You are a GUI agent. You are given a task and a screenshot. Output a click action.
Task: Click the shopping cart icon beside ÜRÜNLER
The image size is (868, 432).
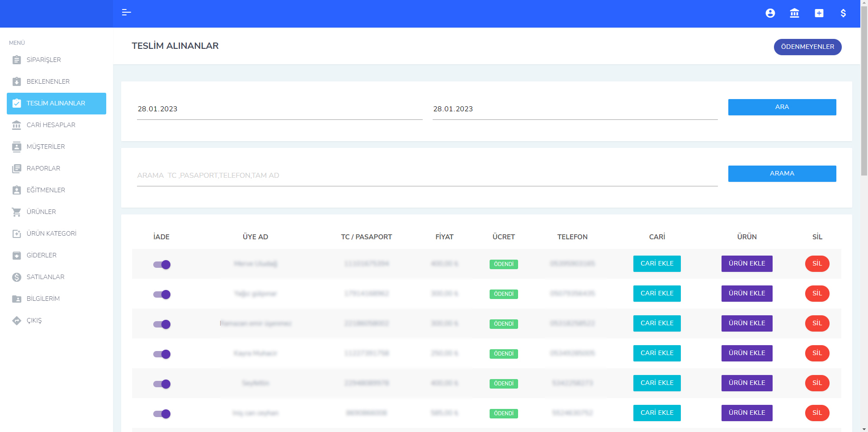[17, 212]
